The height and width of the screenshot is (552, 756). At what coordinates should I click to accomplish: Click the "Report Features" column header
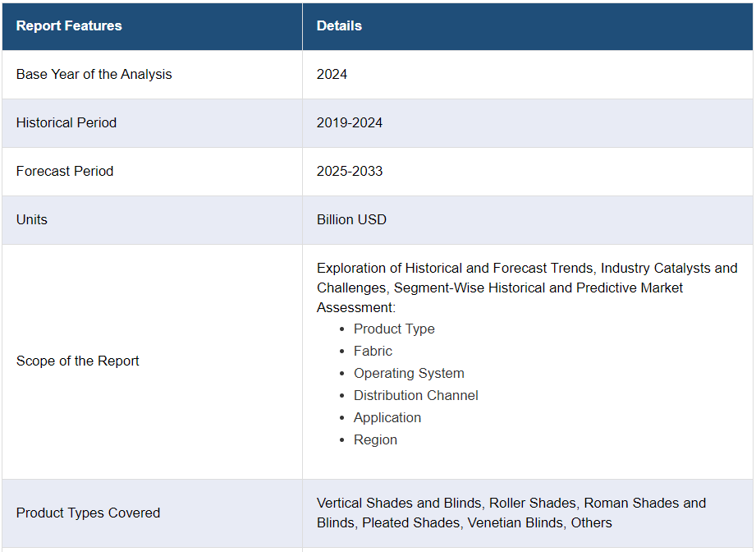pos(69,25)
